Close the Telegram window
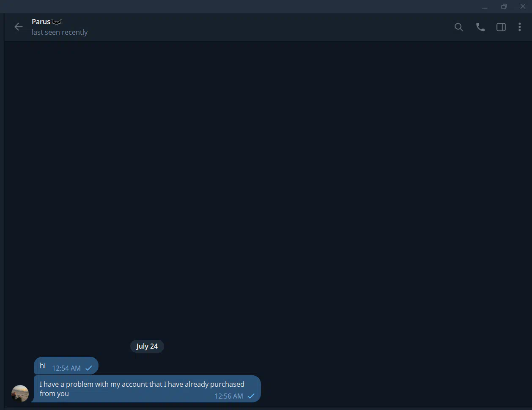The image size is (532, 410). (x=523, y=7)
